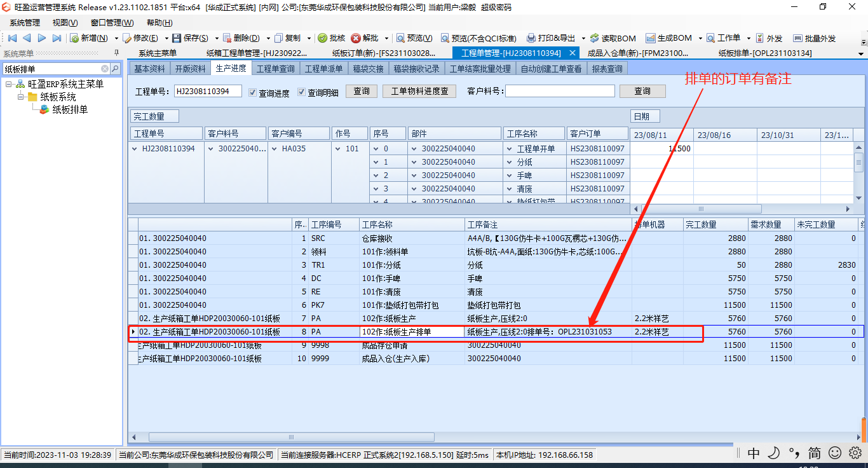868x468 pixels.
Task: Click the 完工数量 field button
Action: (x=155, y=116)
